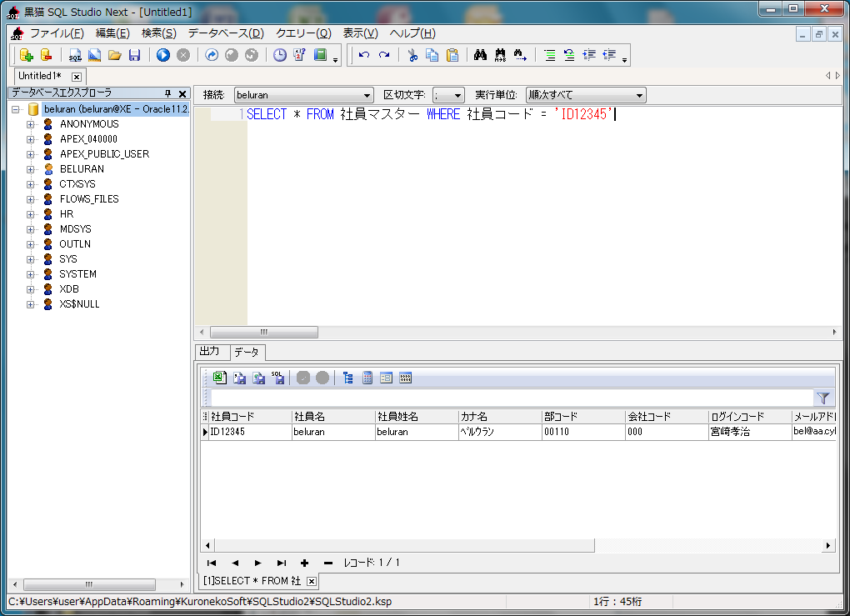
Task: Jump to the last record
Action: pos(282,563)
